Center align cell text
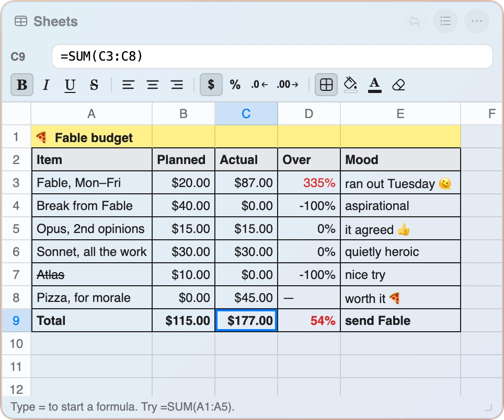504x420 pixels. 153,85
